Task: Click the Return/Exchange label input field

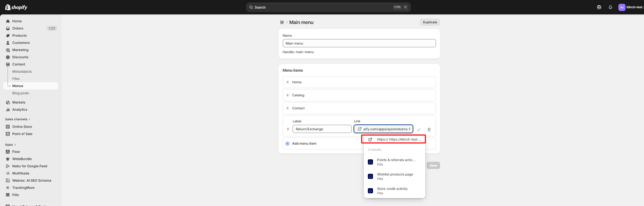Action: (322, 129)
